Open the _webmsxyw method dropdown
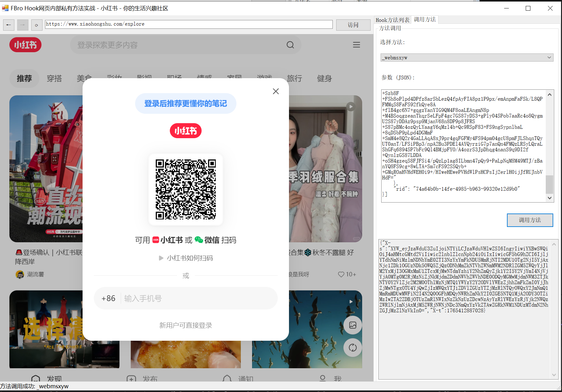 467,58
